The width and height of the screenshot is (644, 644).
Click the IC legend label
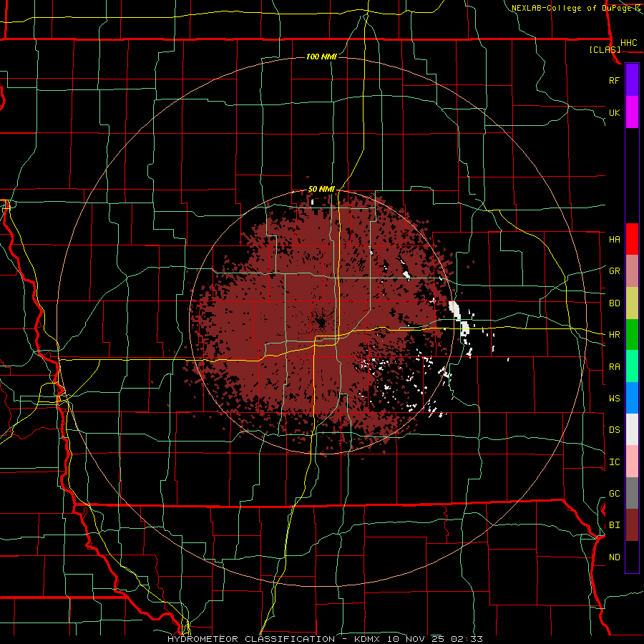point(614,462)
